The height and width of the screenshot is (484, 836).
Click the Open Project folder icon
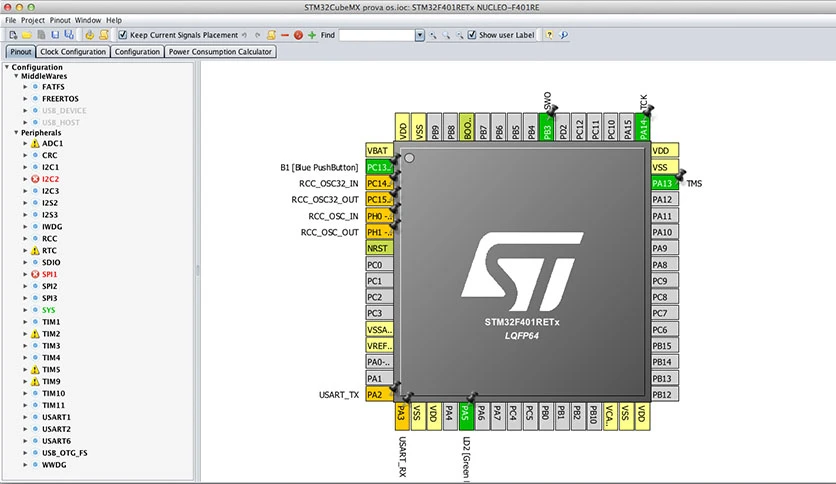(x=27, y=35)
